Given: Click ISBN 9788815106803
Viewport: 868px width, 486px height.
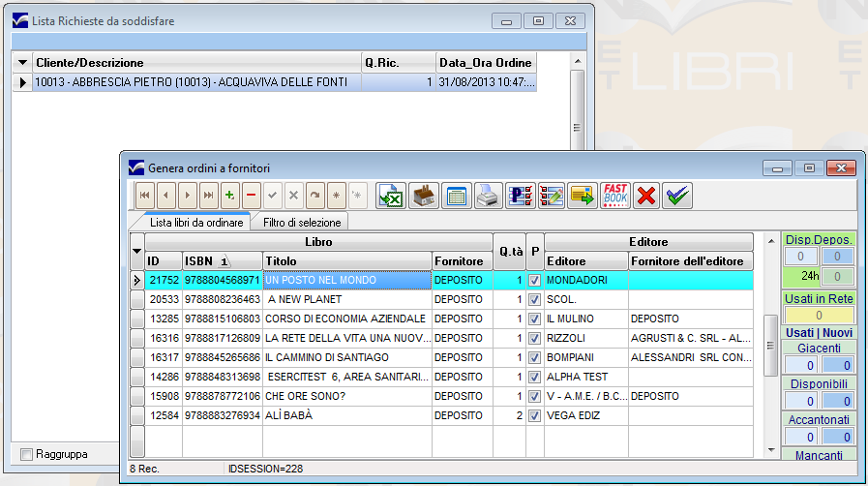Looking at the screenshot, I should tap(222, 319).
